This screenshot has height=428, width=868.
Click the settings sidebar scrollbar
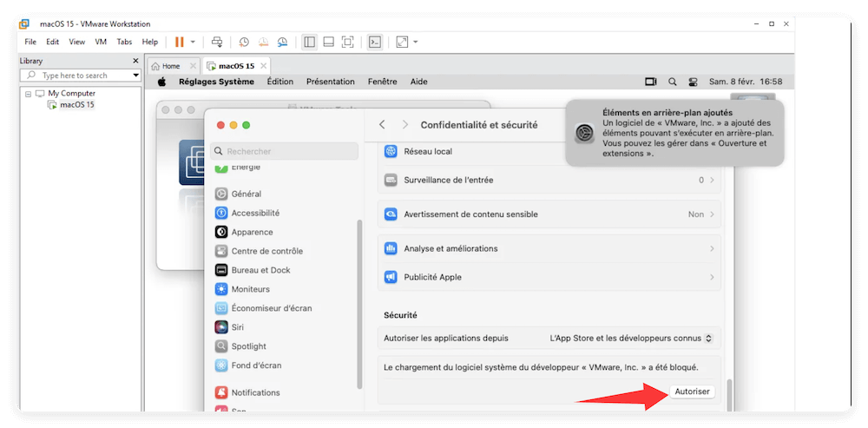360,304
